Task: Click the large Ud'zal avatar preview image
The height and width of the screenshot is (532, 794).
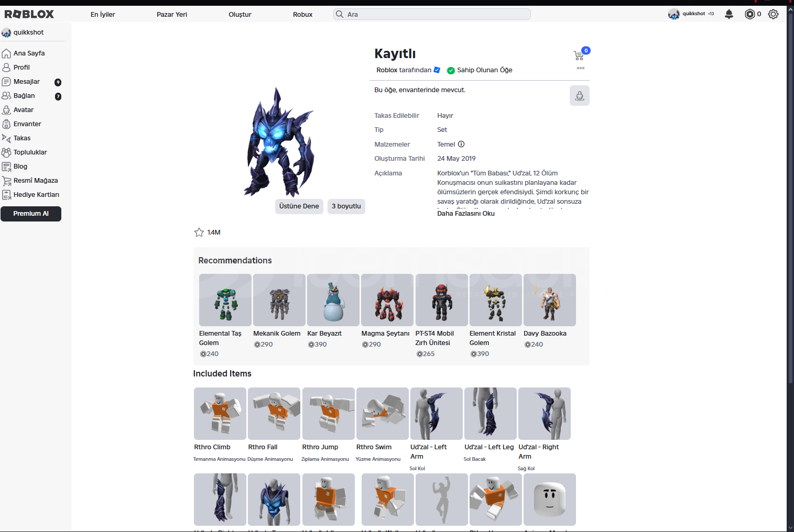Action: point(278,141)
